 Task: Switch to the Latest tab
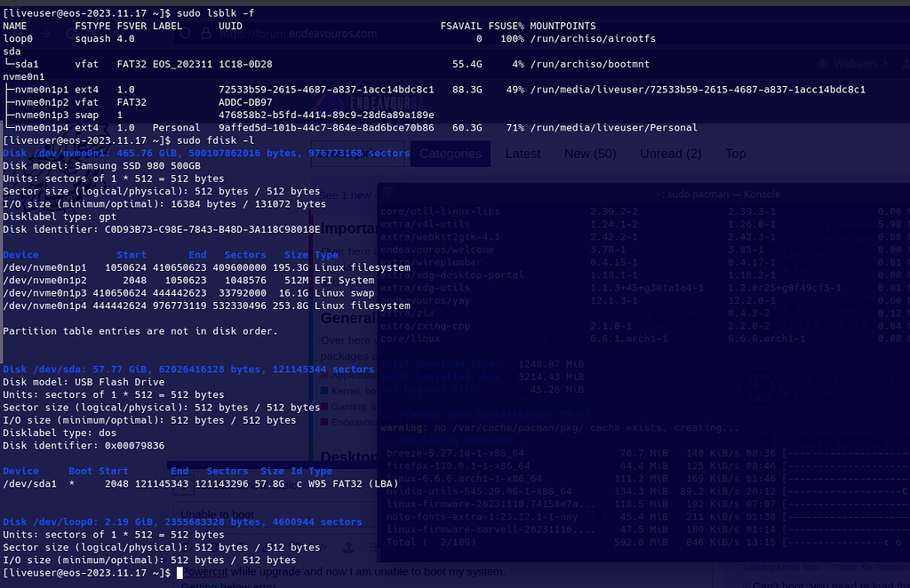pyautogui.click(x=523, y=153)
